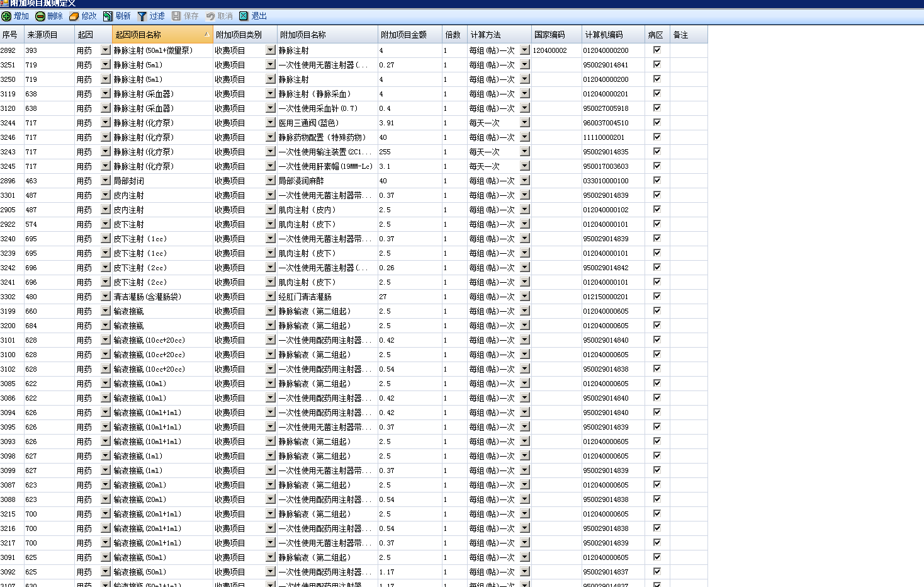Toggle the 病区 checkbox for row 3085
Image resolution: width=924 pixels, height=587 pixels.
click(x=657, y=383)
